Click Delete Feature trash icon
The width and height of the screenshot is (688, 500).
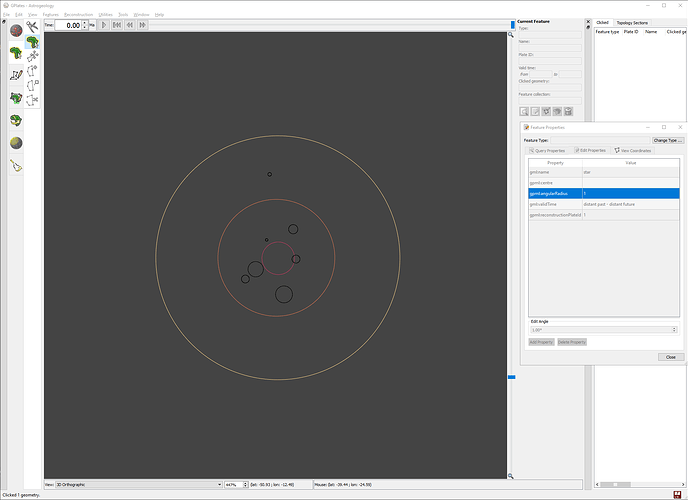click(x=568, y=111)
